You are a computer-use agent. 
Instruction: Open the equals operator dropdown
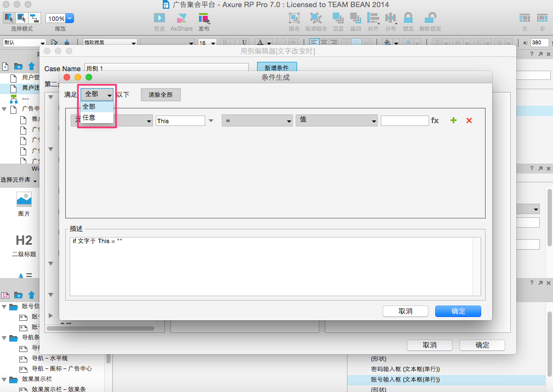coord(257,120)
